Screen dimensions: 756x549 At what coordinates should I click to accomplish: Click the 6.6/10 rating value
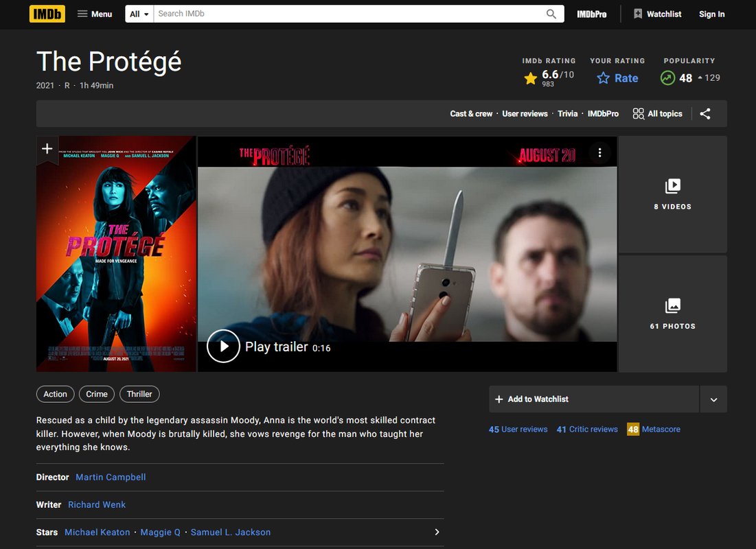click(558, 75)
